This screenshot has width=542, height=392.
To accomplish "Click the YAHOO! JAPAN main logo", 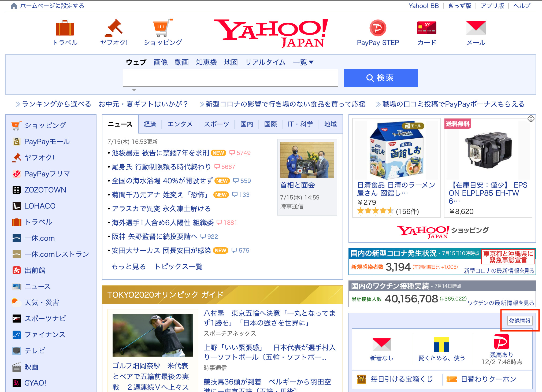I will point(271,34).
